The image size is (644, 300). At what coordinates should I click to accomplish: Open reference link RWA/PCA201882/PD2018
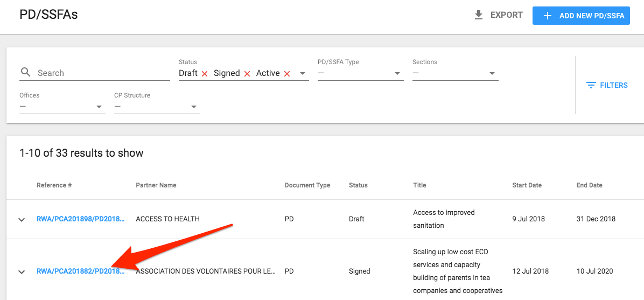(81, 271)
